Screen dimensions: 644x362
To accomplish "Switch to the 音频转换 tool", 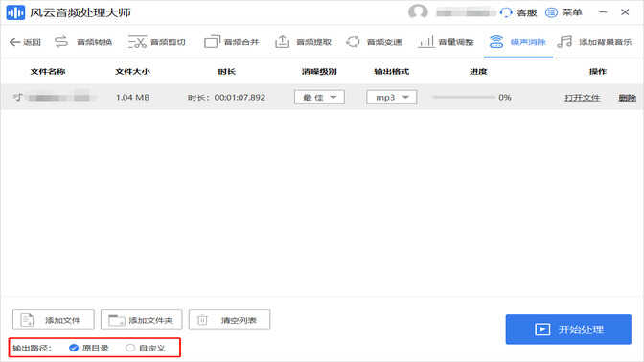I will click(x=83, y=42).
